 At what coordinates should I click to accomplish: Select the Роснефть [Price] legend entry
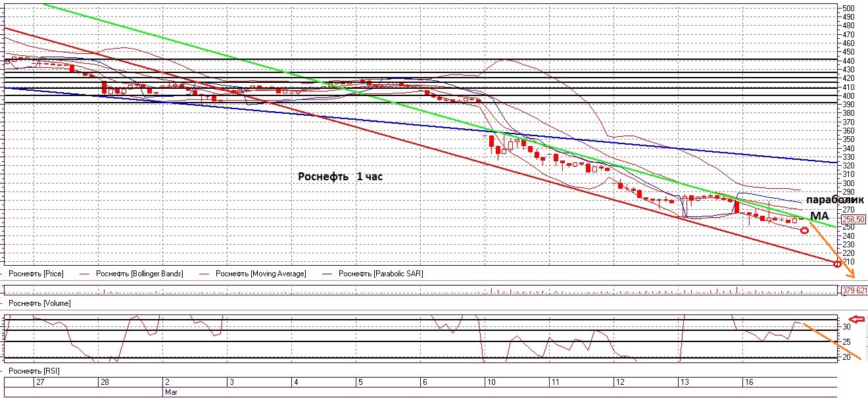click(36, 273)
